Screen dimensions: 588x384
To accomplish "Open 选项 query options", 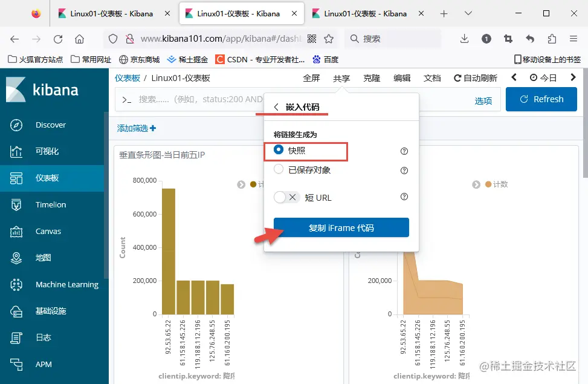I will (483, 100).
